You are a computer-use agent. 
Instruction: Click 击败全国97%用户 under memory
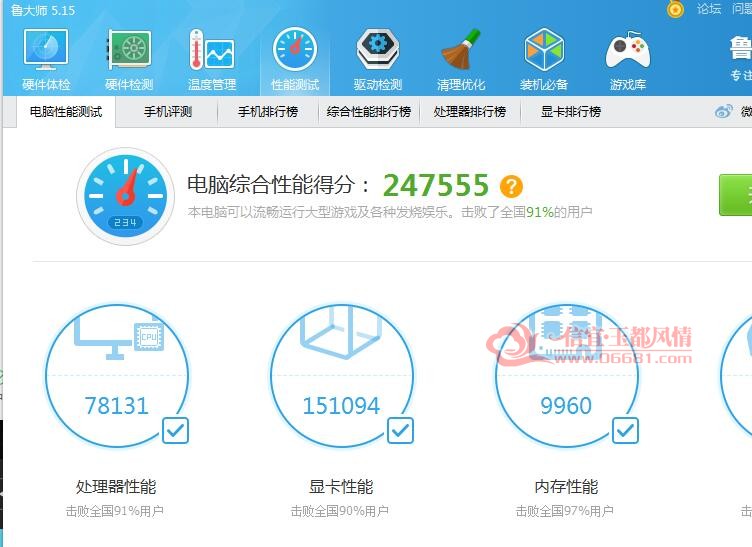coord(564,511)
